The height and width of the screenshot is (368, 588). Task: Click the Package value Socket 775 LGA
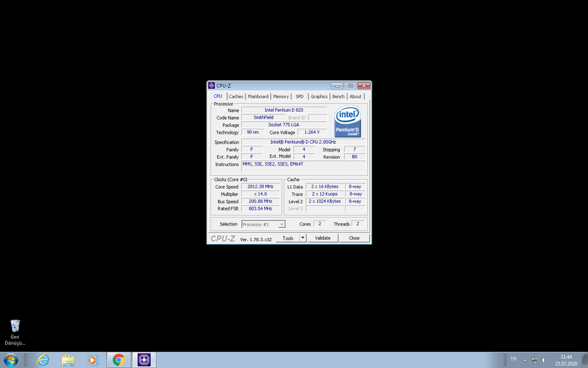click(284, 125)
